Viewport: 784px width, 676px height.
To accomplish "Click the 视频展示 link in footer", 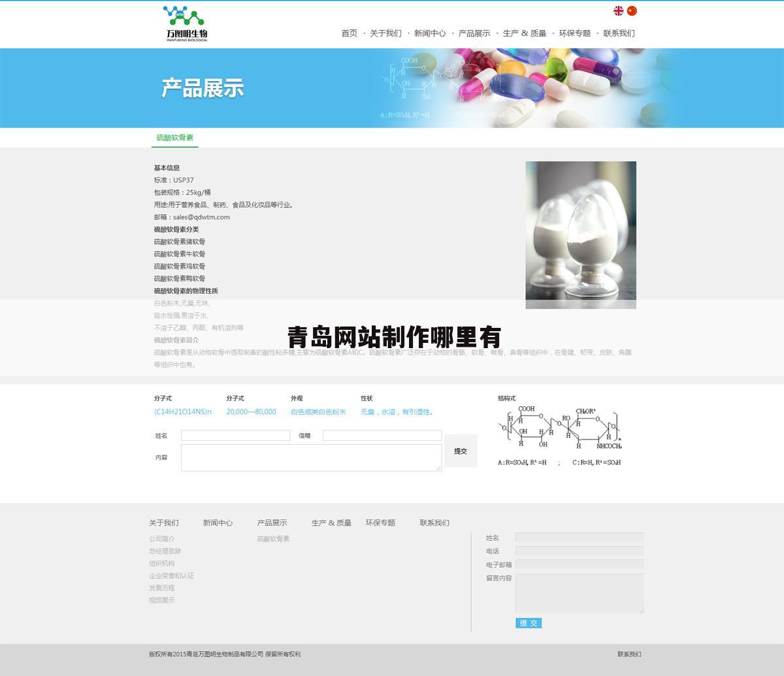I will [163, 600].
